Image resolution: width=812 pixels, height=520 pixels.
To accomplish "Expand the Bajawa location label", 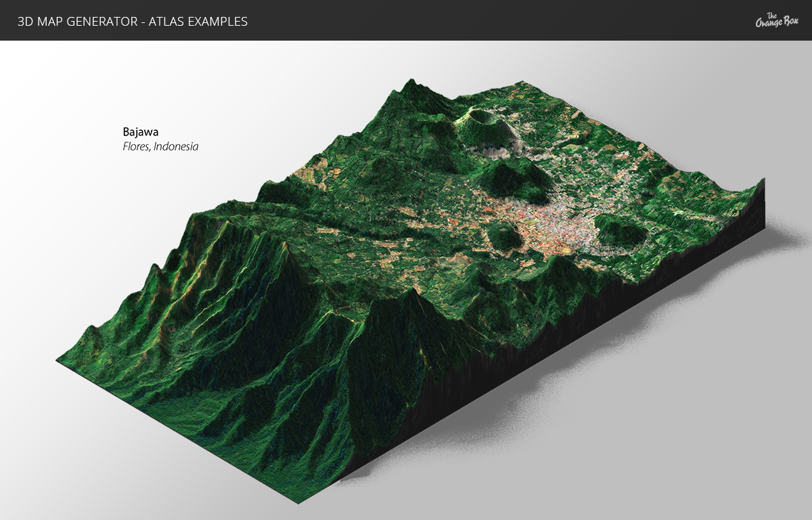I will click(x=140, y=133).
